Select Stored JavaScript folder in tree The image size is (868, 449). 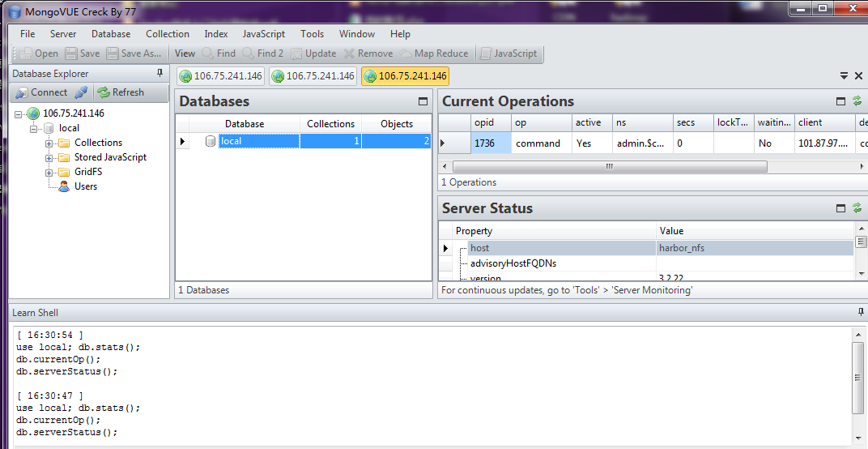[110, 157]
